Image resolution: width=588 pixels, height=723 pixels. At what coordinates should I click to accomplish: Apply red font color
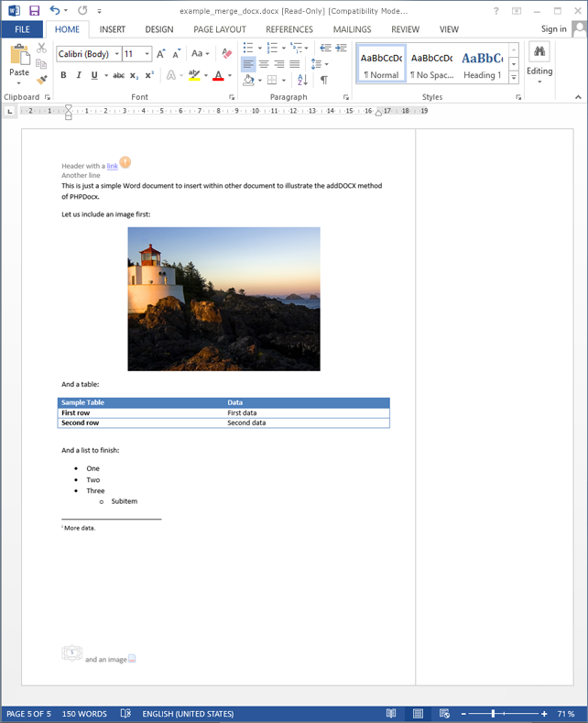point(218,75)
